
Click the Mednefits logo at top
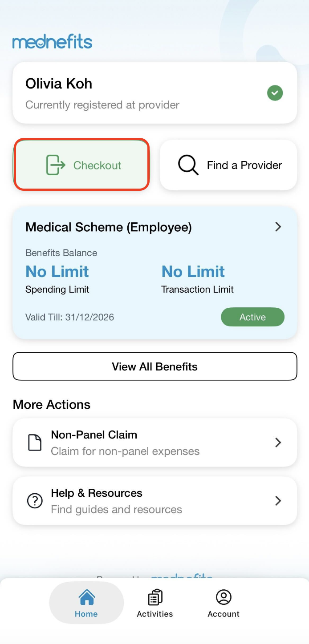click(x=53, y=42)
